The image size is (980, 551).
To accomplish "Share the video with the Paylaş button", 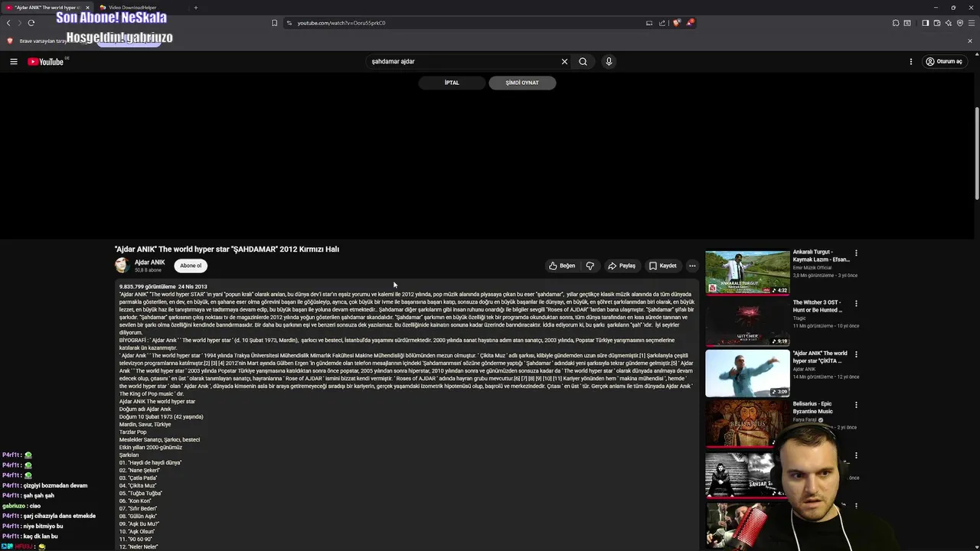I will 622,266.
